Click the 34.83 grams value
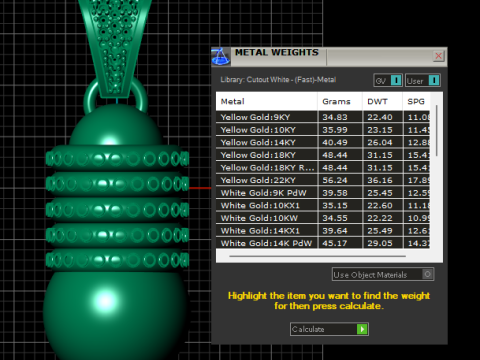480x360 pixels. pos(335,117)
